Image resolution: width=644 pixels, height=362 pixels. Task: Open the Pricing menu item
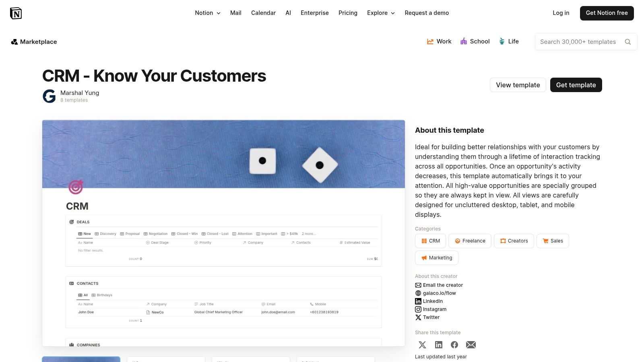(x=348, y=13)
